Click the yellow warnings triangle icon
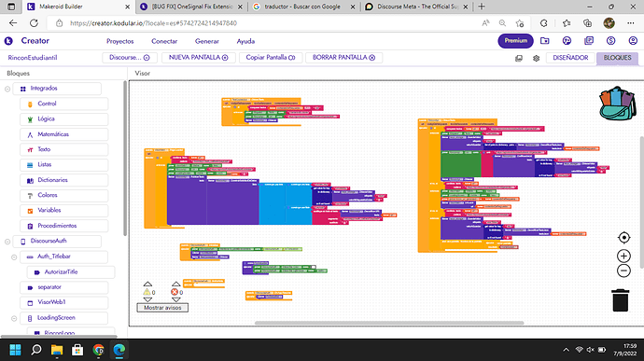 pos(147,292)
